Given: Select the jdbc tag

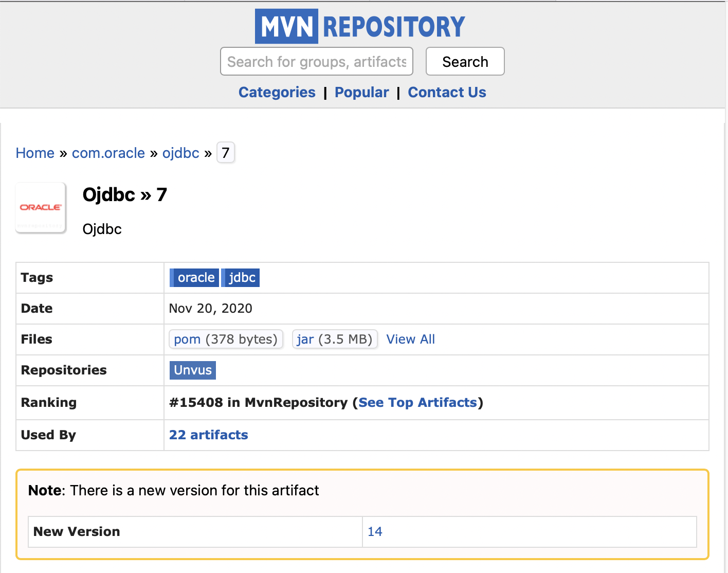Looking at the screenshot, I should pyautogui.click(x=241, y=278).
